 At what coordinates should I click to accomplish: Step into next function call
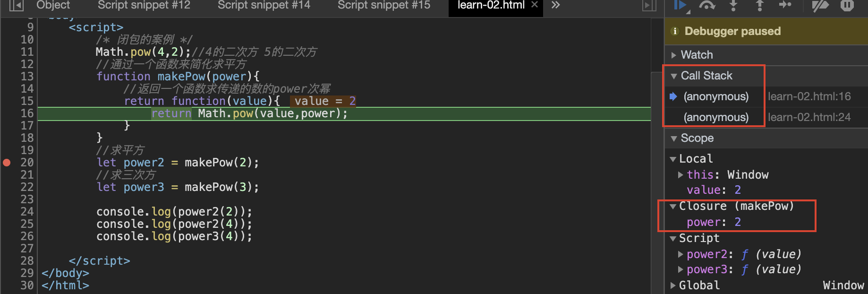pyautogui.click(x=733, y=5)
